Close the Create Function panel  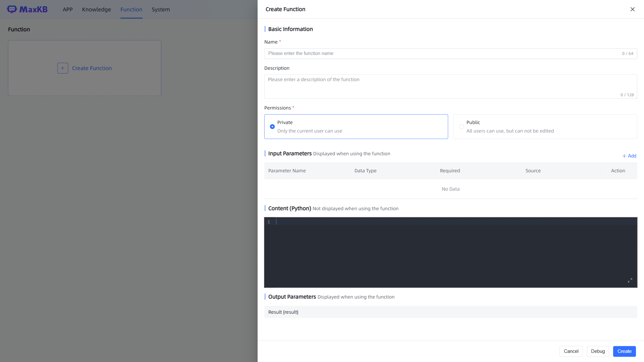pos(632,9)
